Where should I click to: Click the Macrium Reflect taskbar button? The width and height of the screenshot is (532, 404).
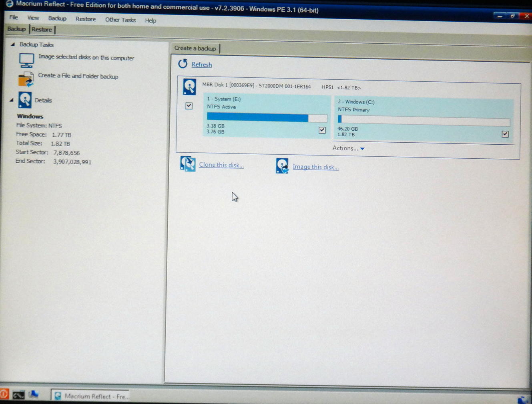click(91, 396)
